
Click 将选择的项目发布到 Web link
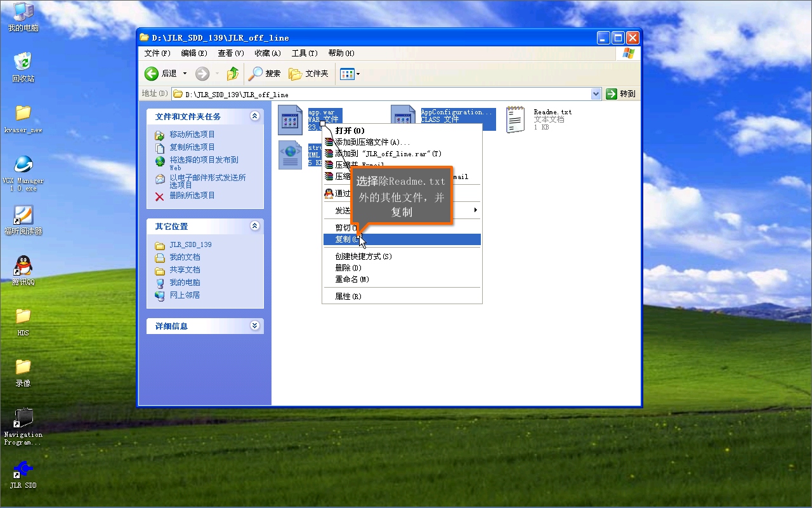(x=204, y=163)
